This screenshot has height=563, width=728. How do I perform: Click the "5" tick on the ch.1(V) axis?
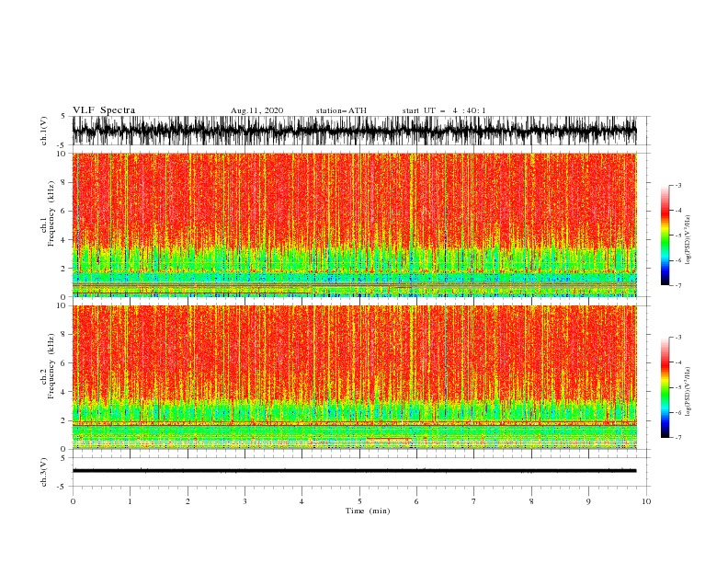click(x=63, y=116)
